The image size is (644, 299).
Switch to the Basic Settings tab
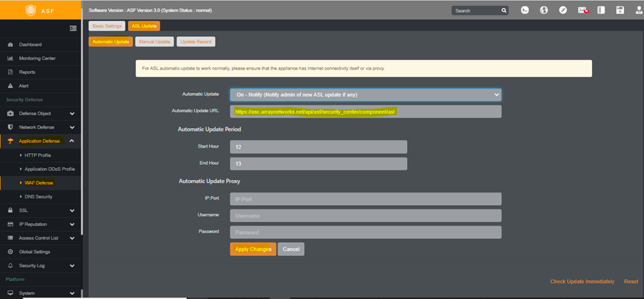click(106, 26)
